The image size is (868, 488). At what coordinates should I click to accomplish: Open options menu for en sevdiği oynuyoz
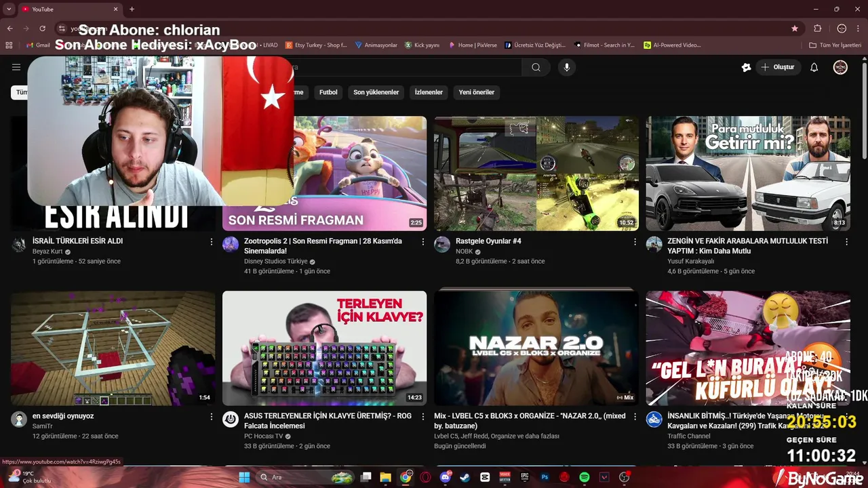point(212,417)
